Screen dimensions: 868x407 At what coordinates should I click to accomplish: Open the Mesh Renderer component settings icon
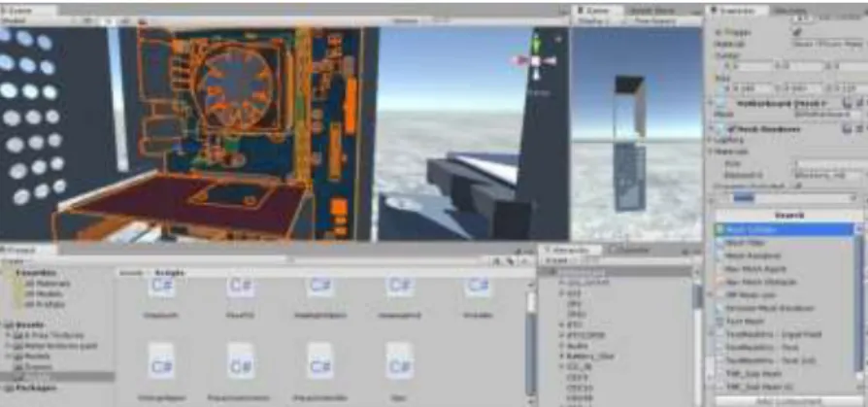point(859,128)
